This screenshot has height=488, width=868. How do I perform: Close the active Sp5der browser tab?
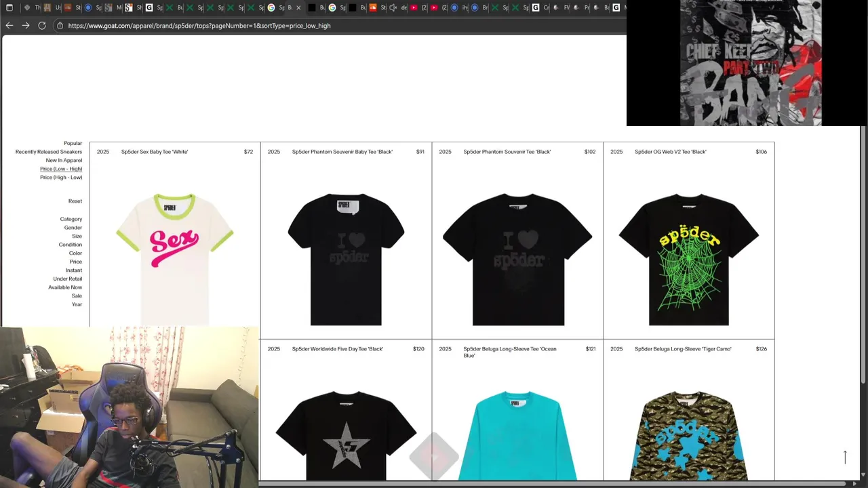pos(298,7)
